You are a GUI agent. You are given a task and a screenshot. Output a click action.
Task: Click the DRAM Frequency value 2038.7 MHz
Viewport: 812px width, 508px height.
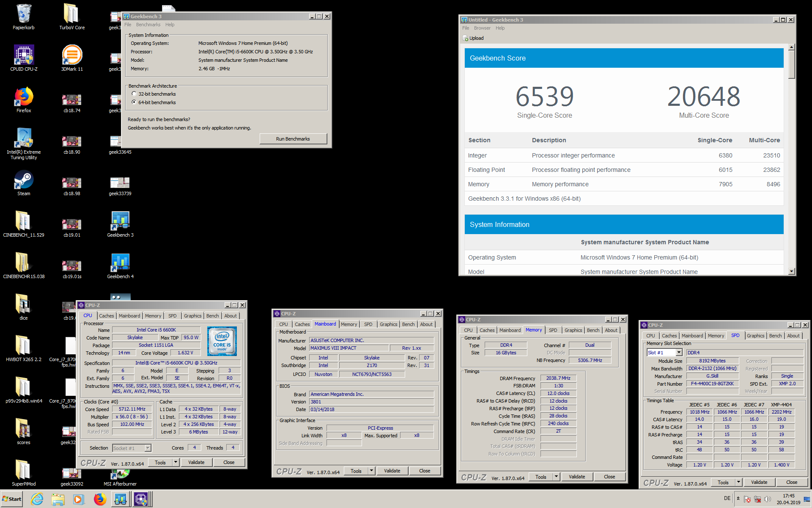(x=558, y=378)
